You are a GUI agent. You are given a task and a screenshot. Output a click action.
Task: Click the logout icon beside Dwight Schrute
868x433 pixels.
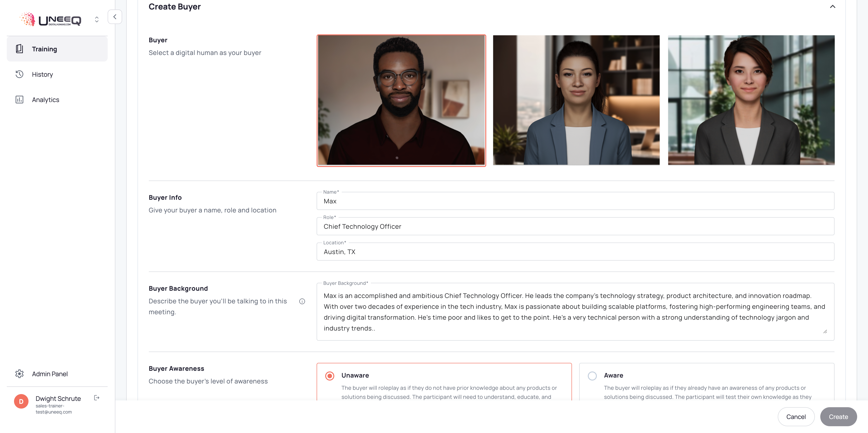(97, 398)
